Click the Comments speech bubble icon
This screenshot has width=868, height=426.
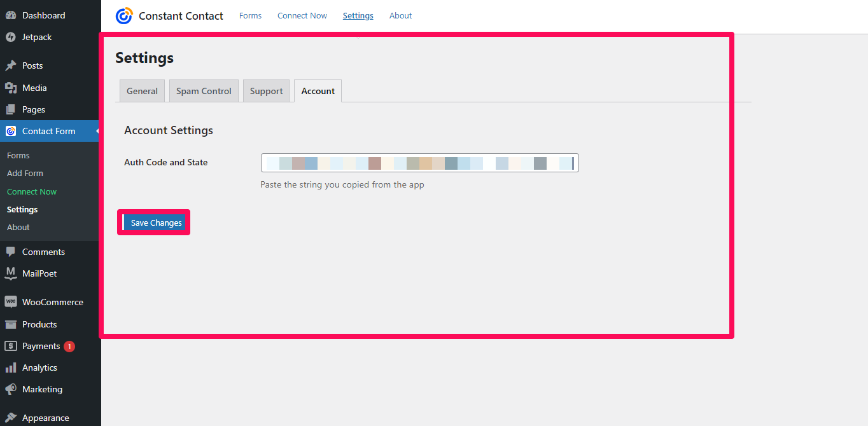pos(11,252)
